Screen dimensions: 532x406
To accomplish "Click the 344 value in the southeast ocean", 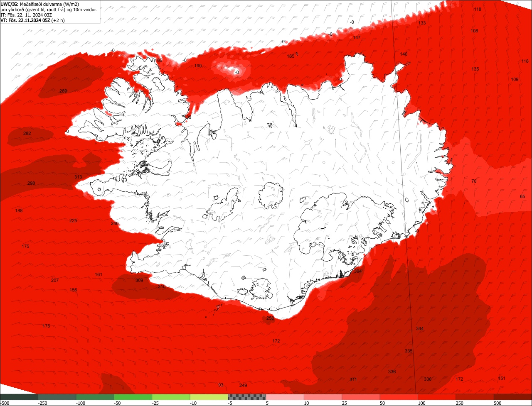I will [x=420, y=328].
